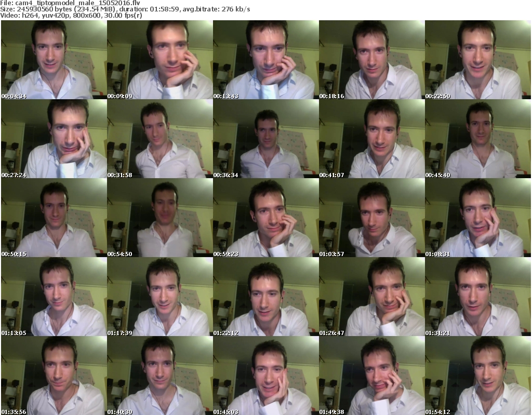The width and height of the screenshot is (532, 415).
Task: Select the thumbnail stamped 00:09:09
Action: click(x=160, y=60)
